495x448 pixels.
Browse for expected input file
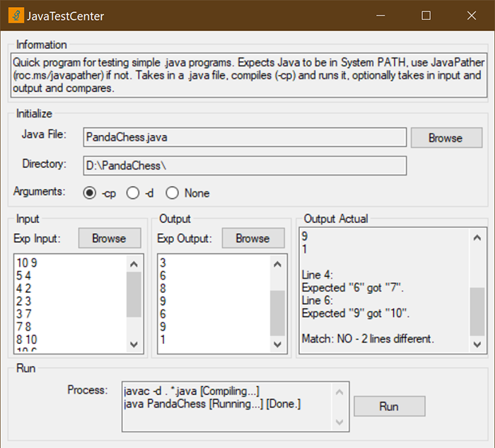[109, 239]
